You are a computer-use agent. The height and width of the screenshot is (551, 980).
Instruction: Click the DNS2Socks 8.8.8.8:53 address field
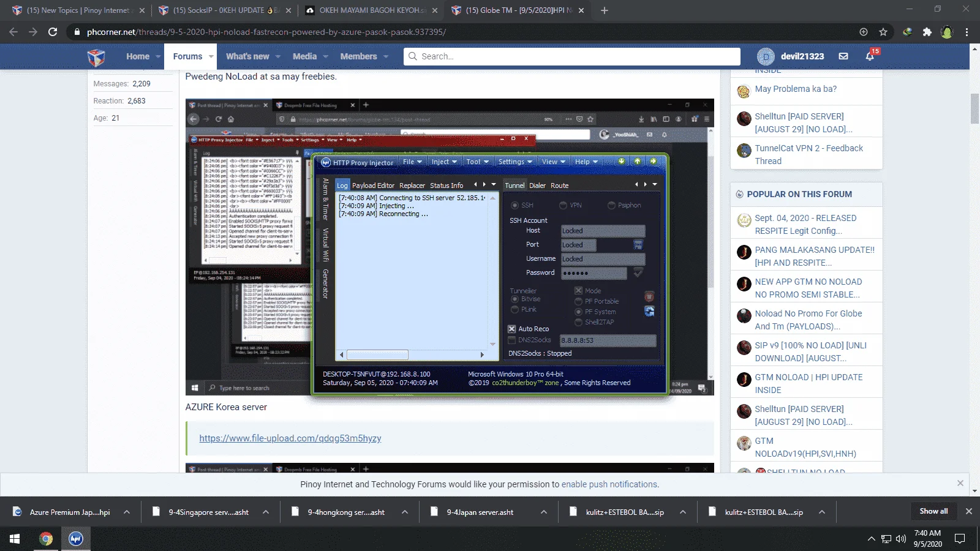(x=608, y=340)
